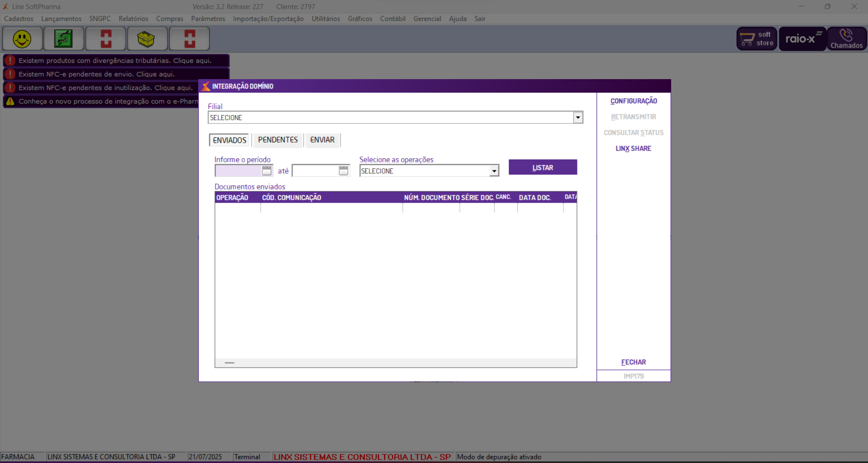This screenshot has width=868, height=463.
Task: Click the Linx logo in the Integração Domínio title bar
Action: click(206, 86)
